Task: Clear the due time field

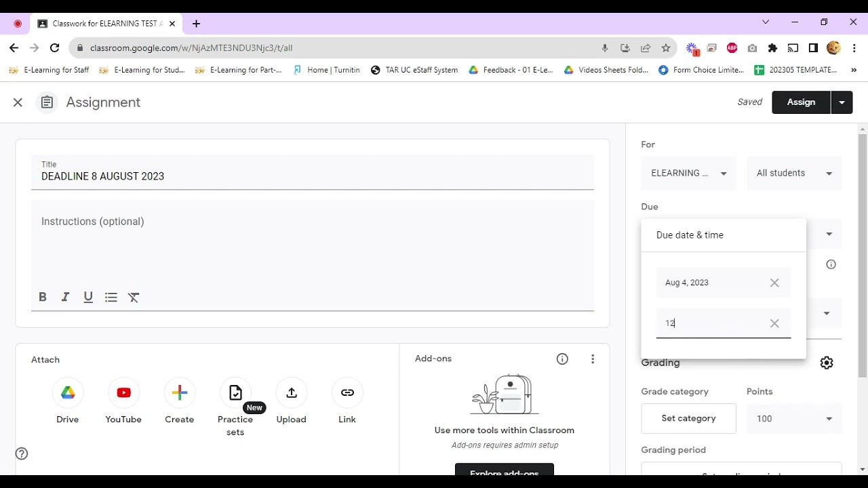Action: (x=774, y=323)
